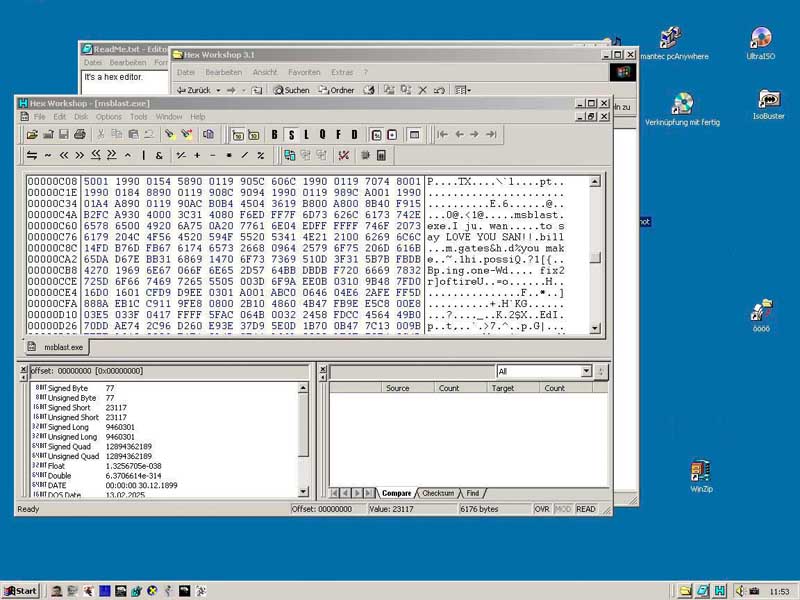Open the Window menu
The image size is (800, 600).
coord(169,117)
